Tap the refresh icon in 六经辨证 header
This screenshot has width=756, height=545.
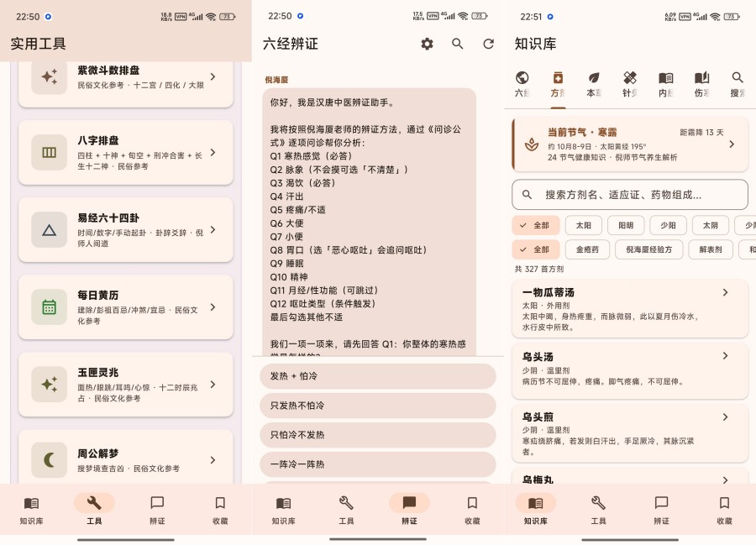coord(488,44)
